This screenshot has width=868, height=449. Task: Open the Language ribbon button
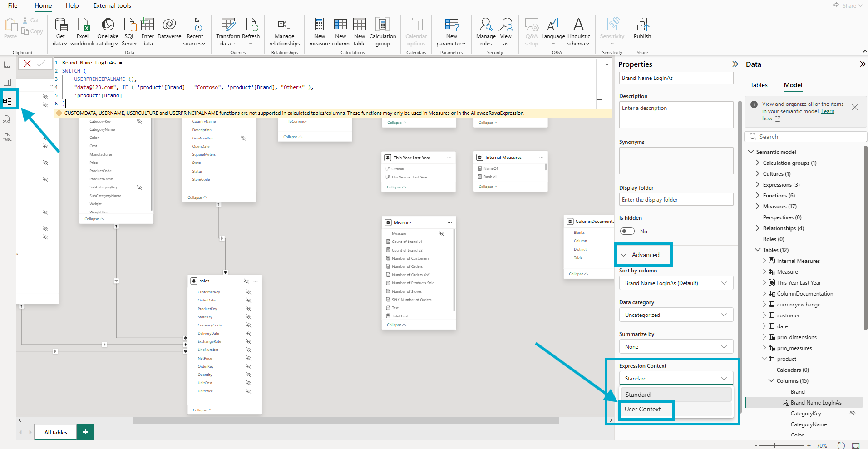[x=553, y=32]
